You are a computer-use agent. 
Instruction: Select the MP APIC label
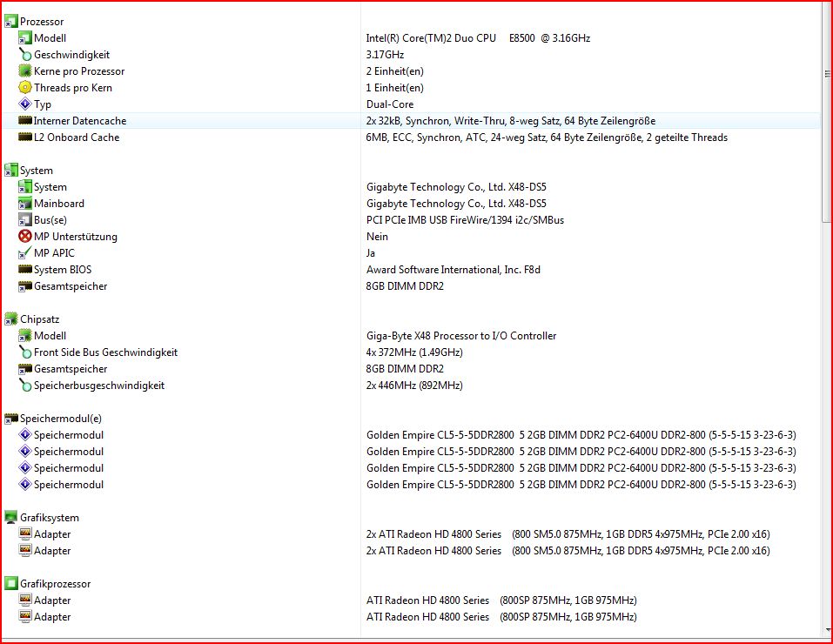coord(54,253)
